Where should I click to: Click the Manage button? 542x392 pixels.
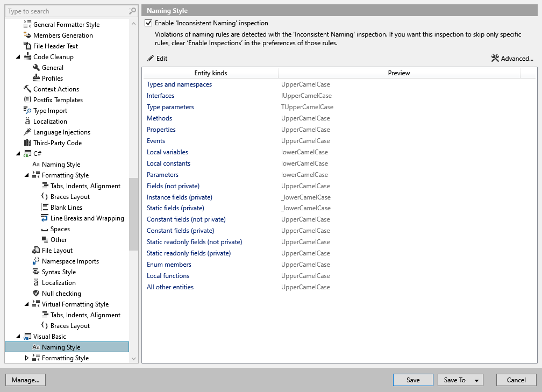click(x=25, y=380)
